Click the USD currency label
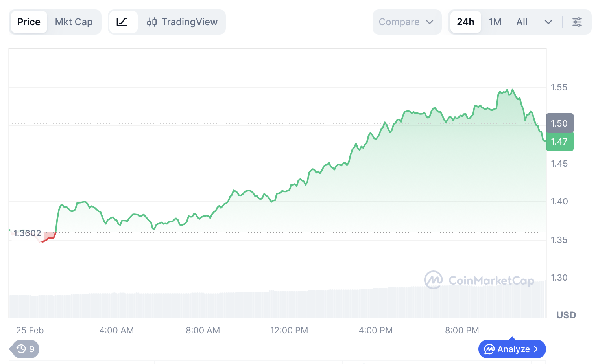Screen dimensions: 598x364 point(566,315)
